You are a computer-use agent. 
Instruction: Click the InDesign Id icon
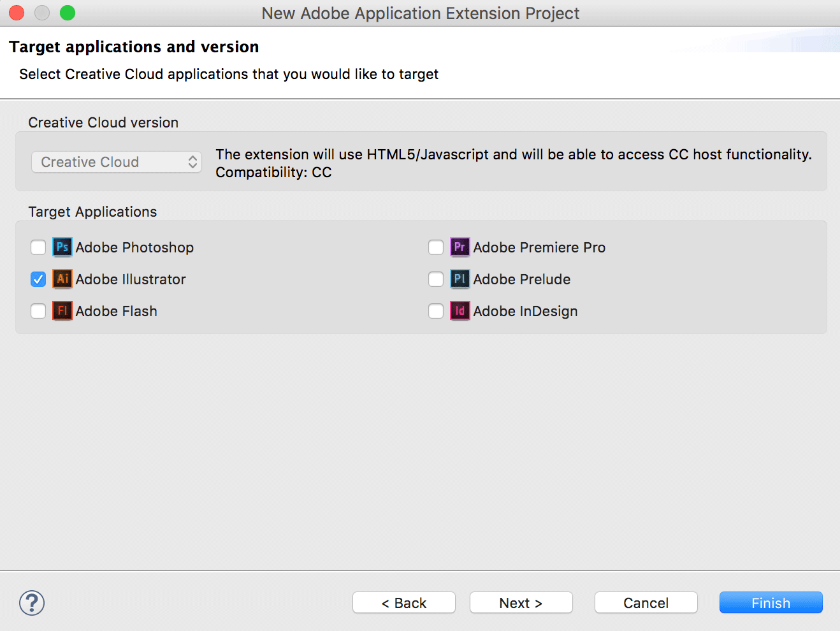coord(460,311)
